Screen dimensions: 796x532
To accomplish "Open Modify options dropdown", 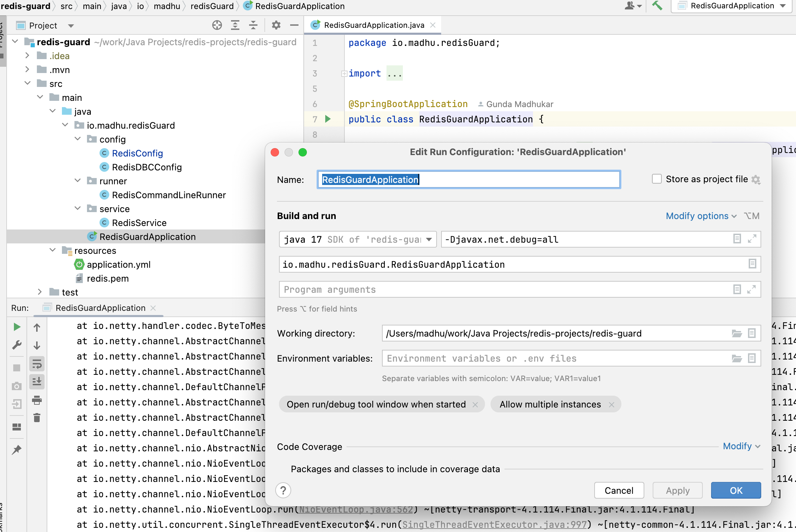I will coord(701,216).
